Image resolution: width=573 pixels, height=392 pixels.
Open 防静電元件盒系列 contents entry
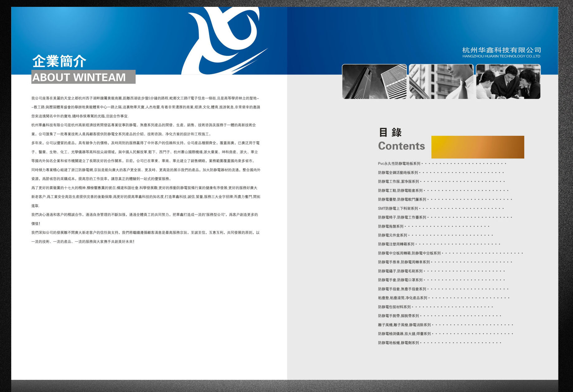pos(392,236)
